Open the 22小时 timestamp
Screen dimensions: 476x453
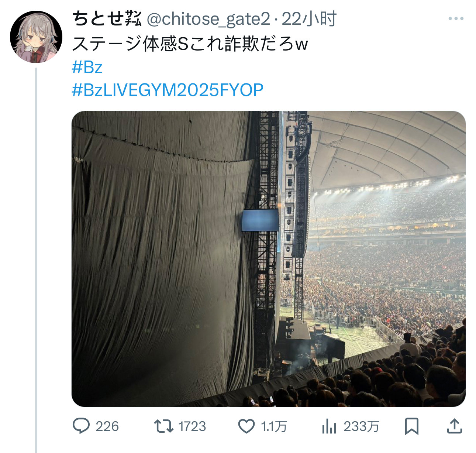(309, 19)
